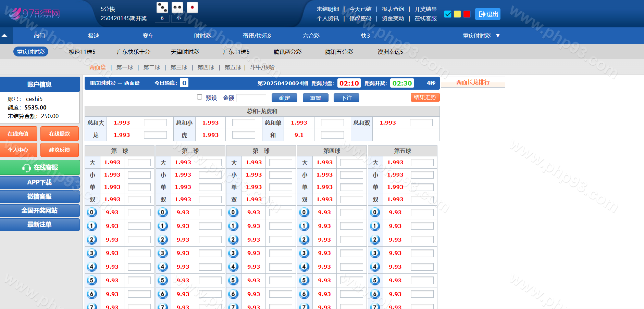Image resolution: width=644 pixels, height=309 pixels.
Task: Select ball number 0 in 第一球
Action: [x=92, y=213]
